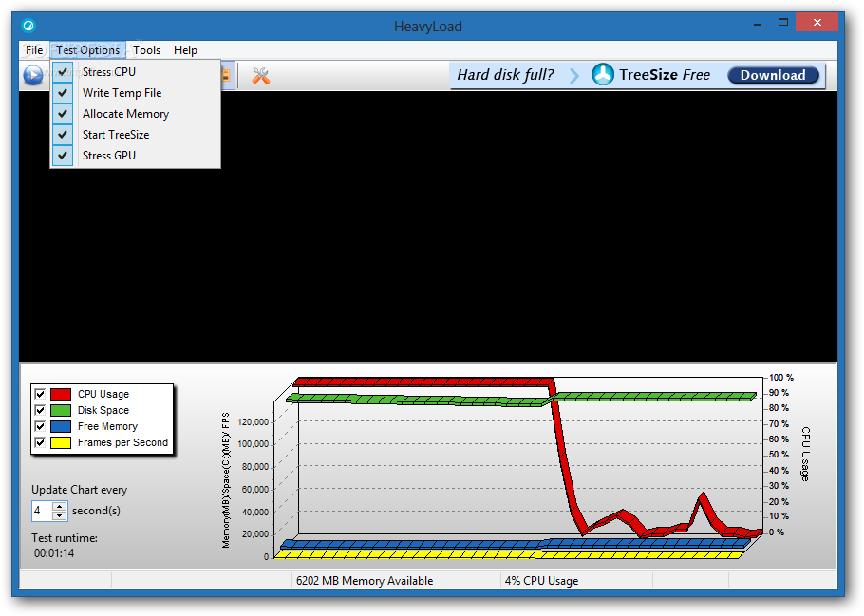Minimize the HeavyLoad window
864x616 pixels.
[x=759, y=24]
